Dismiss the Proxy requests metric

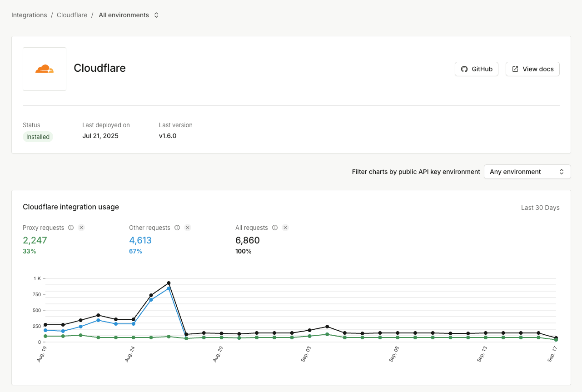[81, 228]
